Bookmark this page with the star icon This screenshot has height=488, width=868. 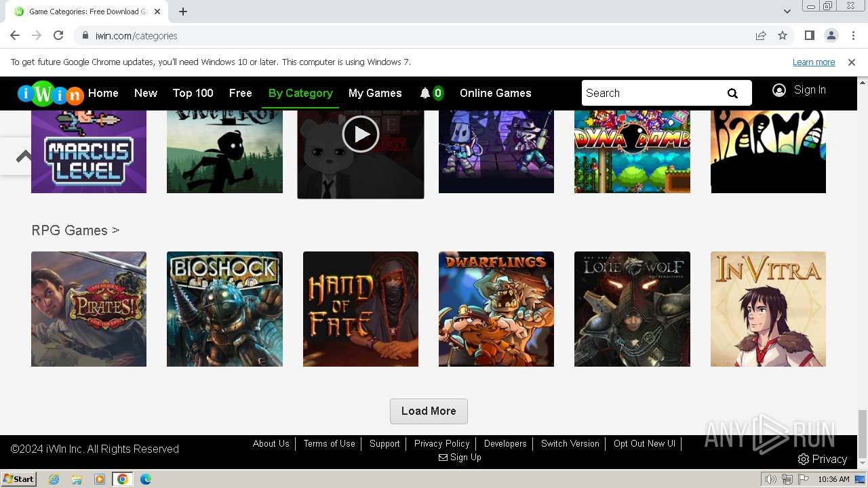[783, 35]
